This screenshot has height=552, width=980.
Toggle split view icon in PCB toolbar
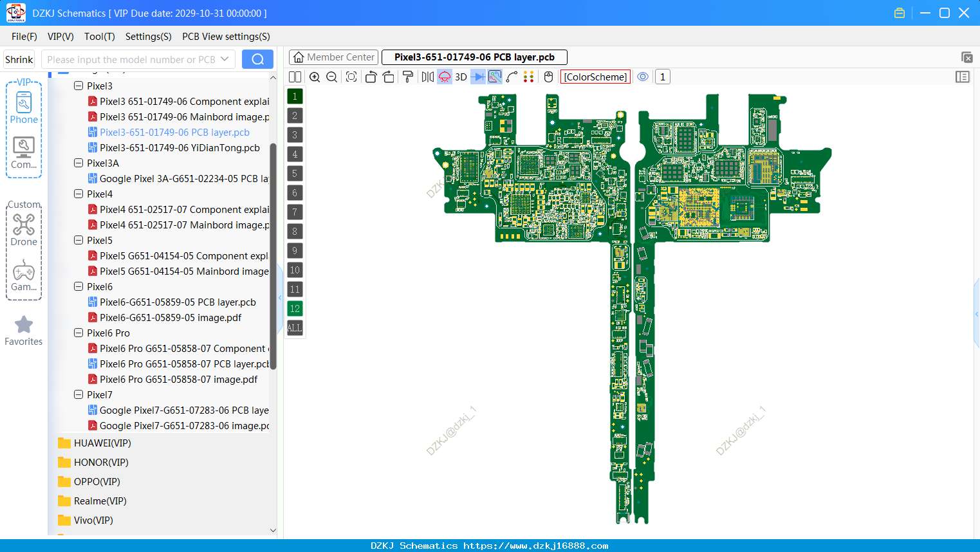coord(295,77)
